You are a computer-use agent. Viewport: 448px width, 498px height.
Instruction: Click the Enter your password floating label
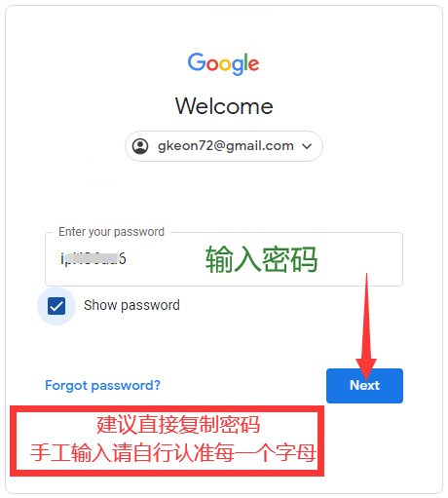111,232
